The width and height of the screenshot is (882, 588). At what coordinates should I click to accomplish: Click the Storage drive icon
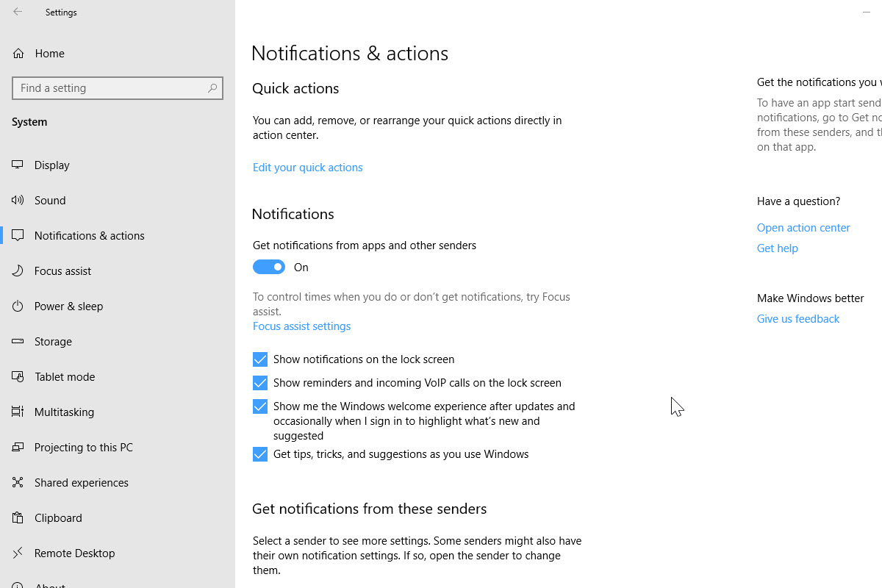pos(18,341)
